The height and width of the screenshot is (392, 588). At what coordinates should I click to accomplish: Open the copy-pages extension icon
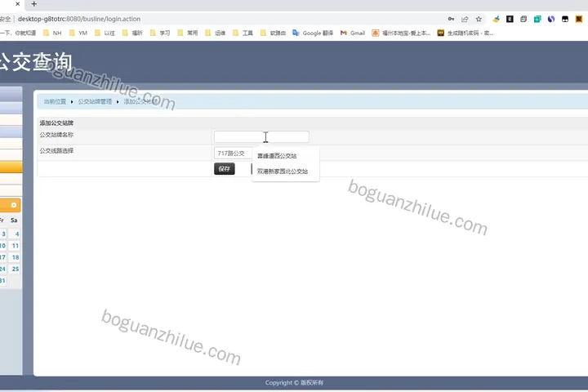point(523,19)
